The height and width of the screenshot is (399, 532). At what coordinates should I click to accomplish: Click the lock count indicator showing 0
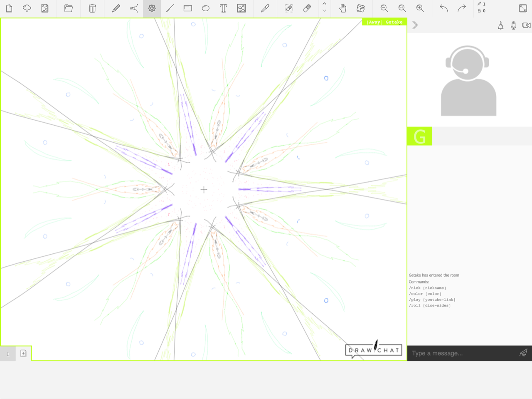pyautogui.click(x=481, y=11)
